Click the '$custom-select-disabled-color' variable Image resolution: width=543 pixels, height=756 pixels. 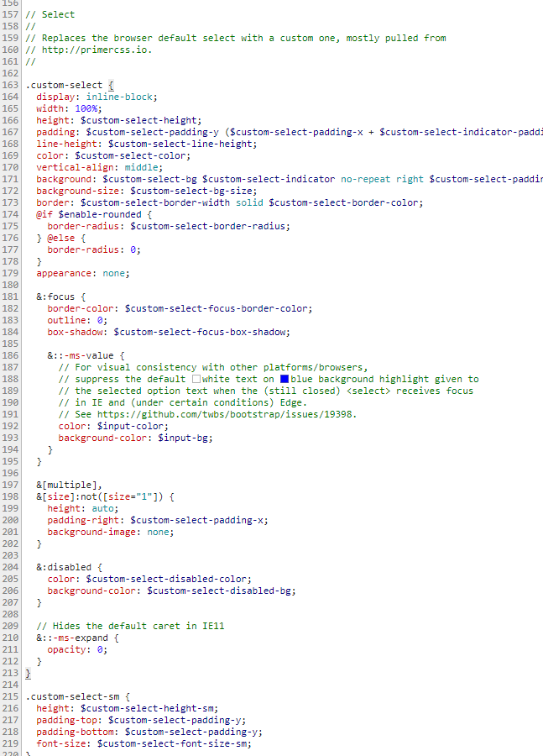(x=166, y=579)
